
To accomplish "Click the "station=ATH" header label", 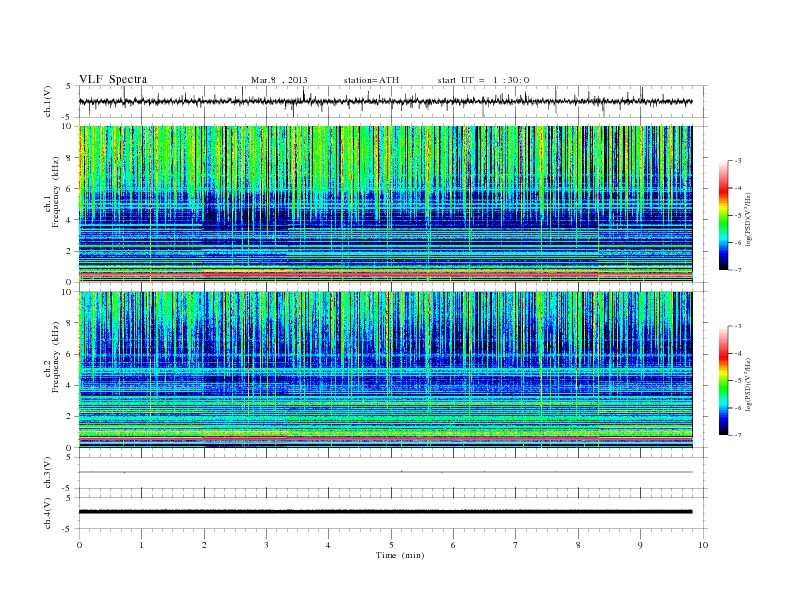I will coord(371,80).
